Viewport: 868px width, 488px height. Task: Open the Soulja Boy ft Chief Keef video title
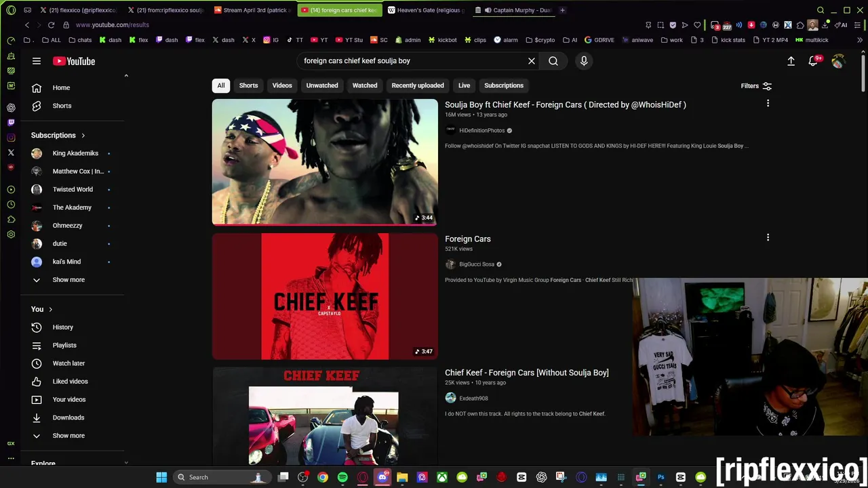coord(566,104)
